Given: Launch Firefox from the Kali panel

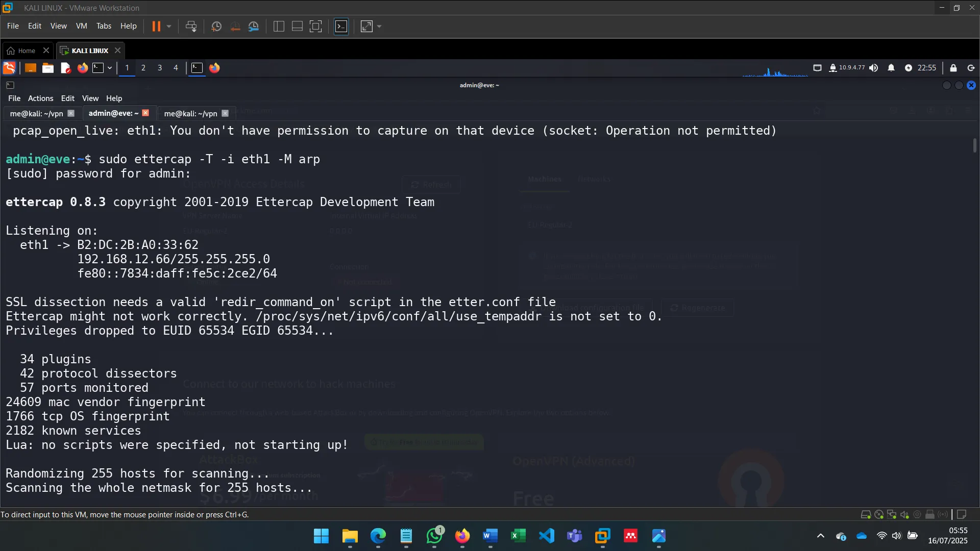Looking at the screenshot, I should click(82, 68).
